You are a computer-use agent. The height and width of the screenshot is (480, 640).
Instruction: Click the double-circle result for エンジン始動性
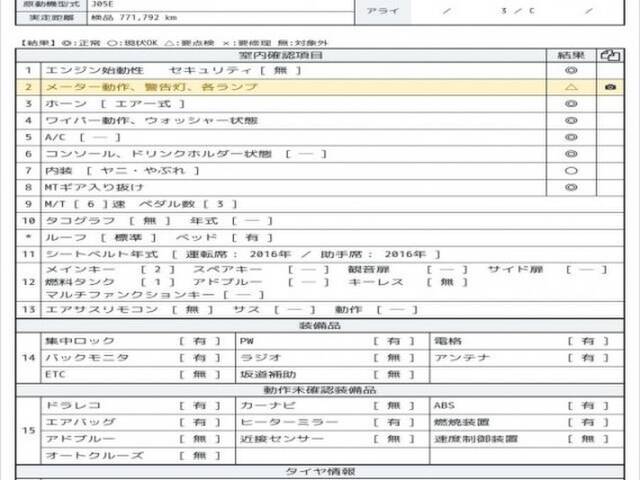571,70
